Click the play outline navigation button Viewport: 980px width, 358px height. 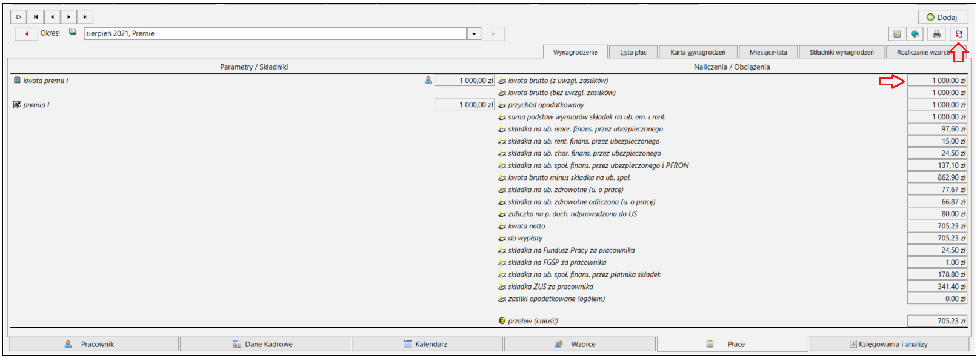[19, 17]
